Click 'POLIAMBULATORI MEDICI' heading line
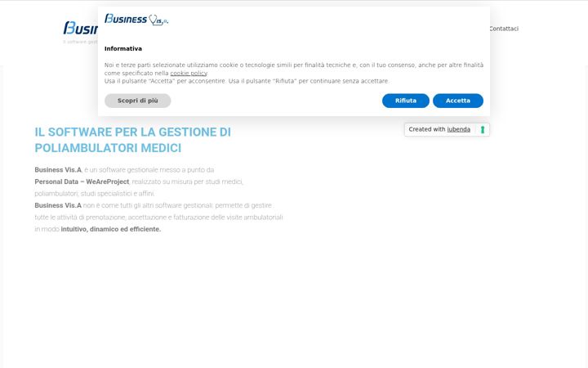This screenshot has width=588, height=368. pyautogui.click(x=108, y=148)
